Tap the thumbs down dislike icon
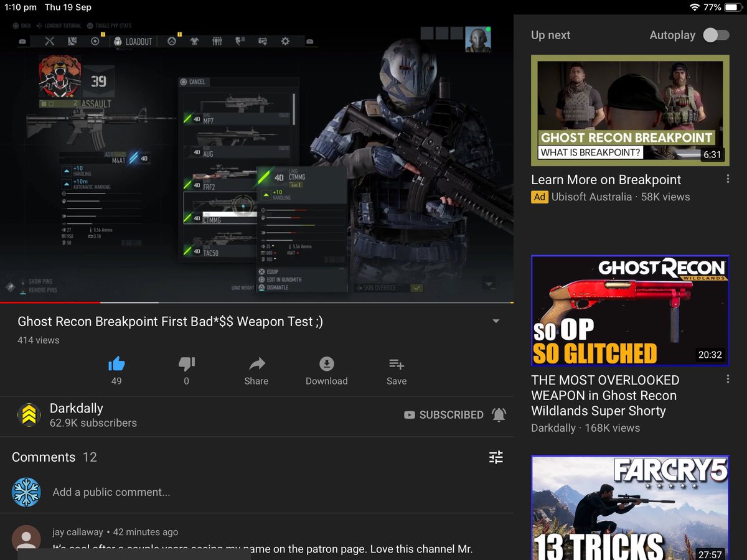Screen dimensions: 747x560 tap(186, 364)
